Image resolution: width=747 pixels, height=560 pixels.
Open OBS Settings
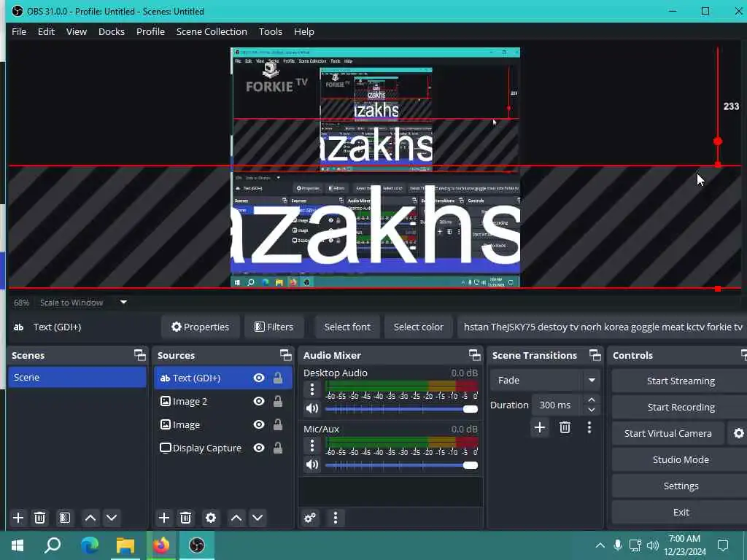coord(680,486)
